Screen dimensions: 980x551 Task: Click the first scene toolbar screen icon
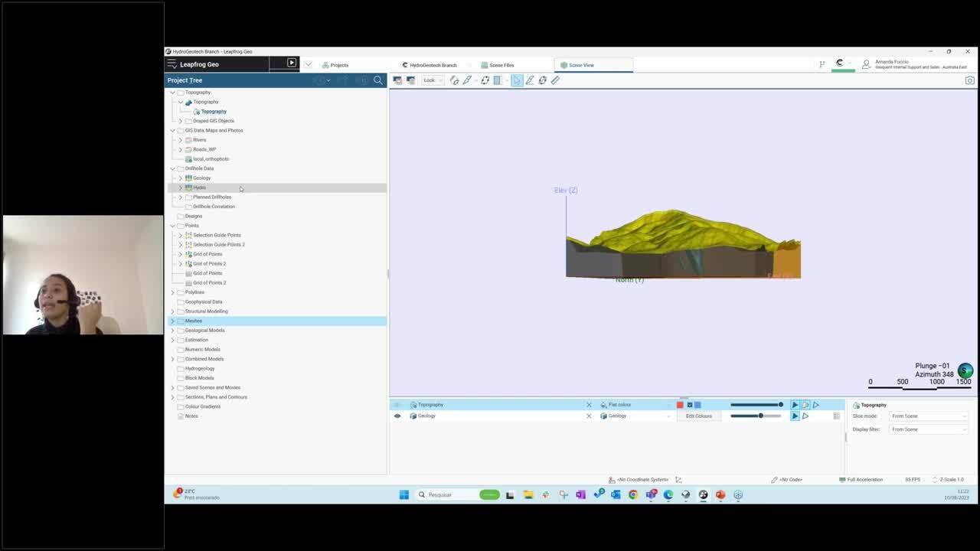click(x=398, y=80)
